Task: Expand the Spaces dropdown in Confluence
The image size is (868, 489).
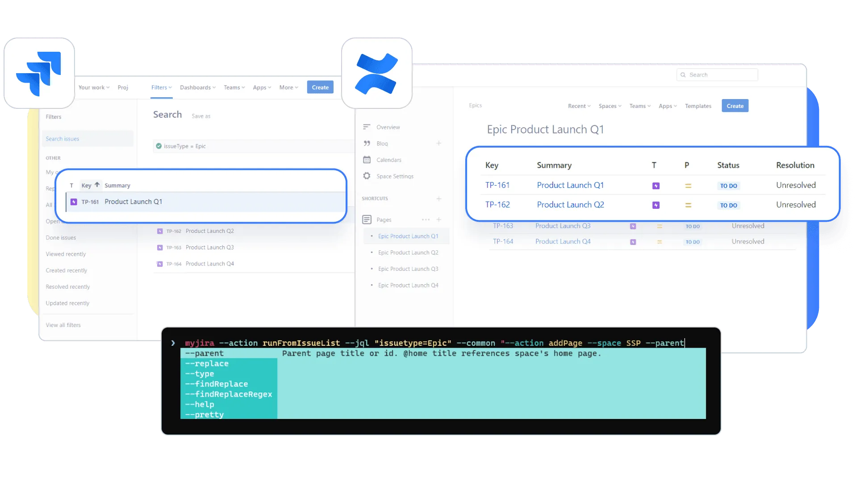Action: tap(609, 106)
